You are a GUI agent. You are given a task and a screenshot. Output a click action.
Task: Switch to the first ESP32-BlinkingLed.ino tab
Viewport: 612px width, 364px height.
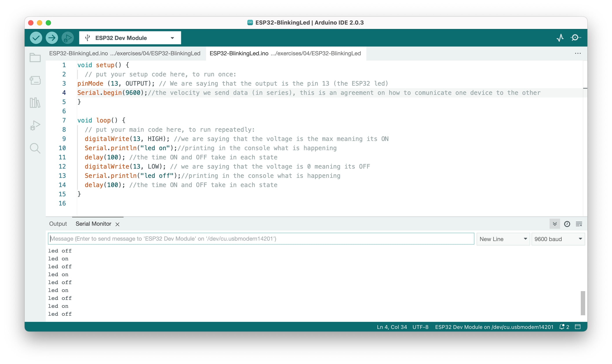point(125,54)
